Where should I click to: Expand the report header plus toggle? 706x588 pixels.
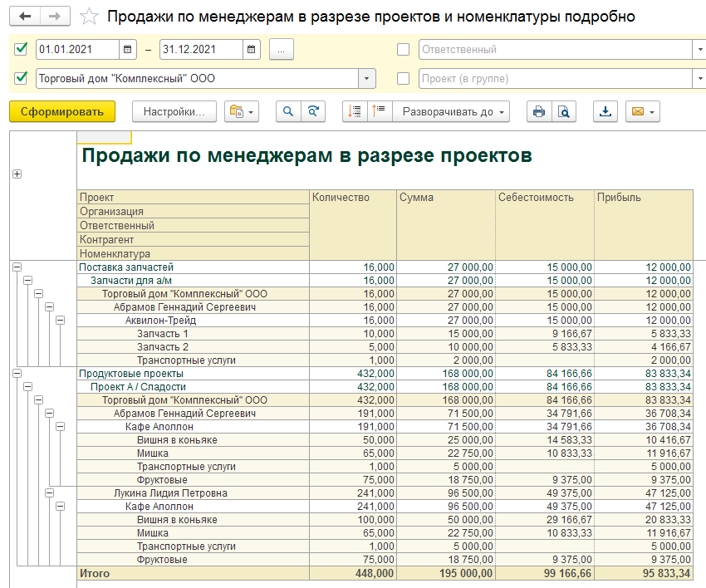17,174
